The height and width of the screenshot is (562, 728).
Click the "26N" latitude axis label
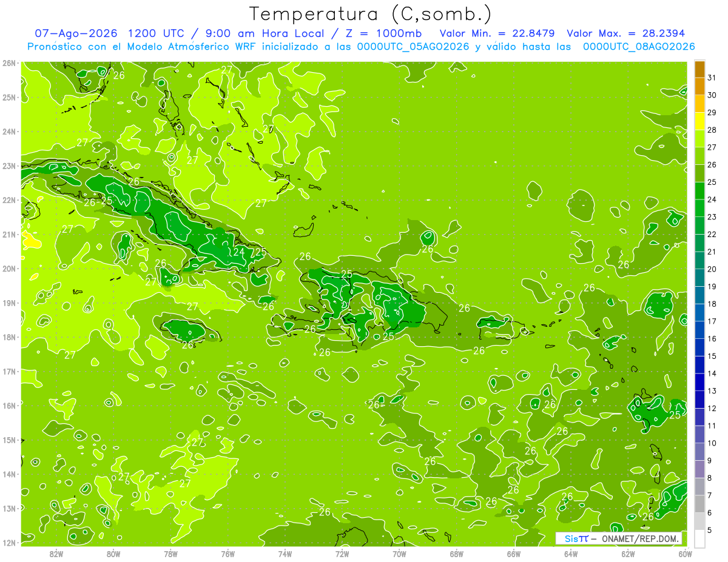(x=9, y=63)
